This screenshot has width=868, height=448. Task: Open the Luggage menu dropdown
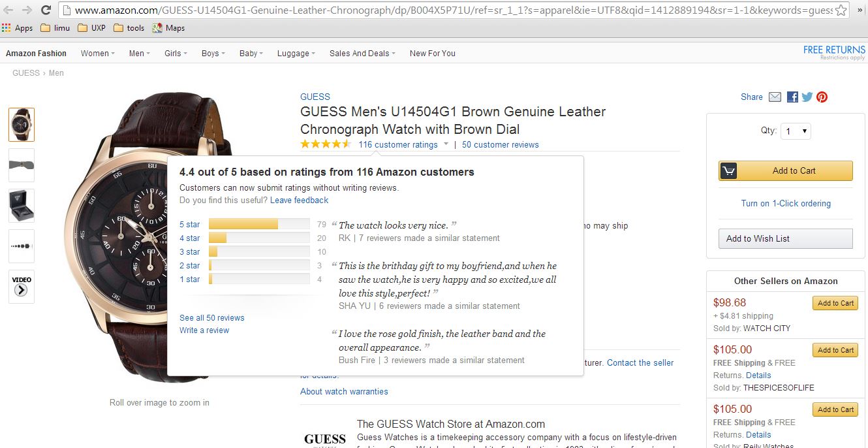pos(296,54)
